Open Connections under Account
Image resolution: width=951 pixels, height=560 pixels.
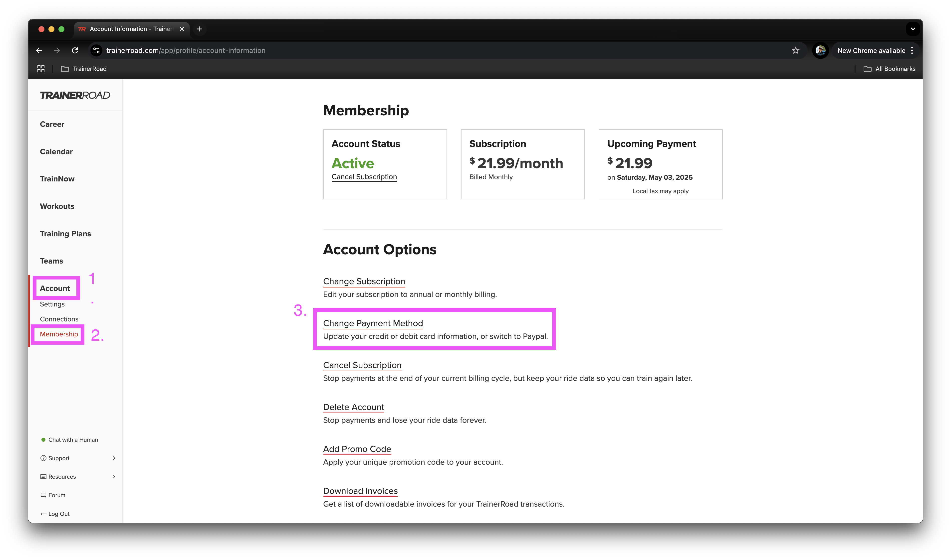point(59,319)
